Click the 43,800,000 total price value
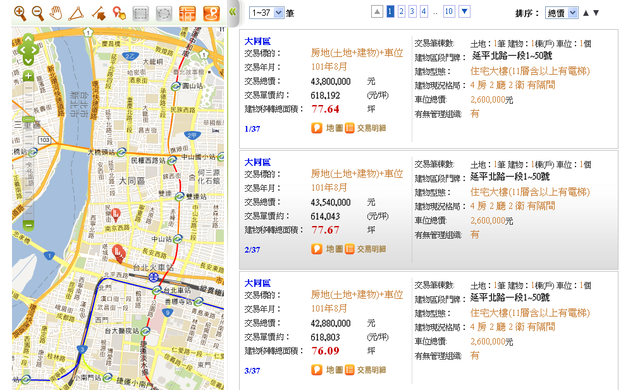This screenshot has width=640, height=390. (331, 82)
